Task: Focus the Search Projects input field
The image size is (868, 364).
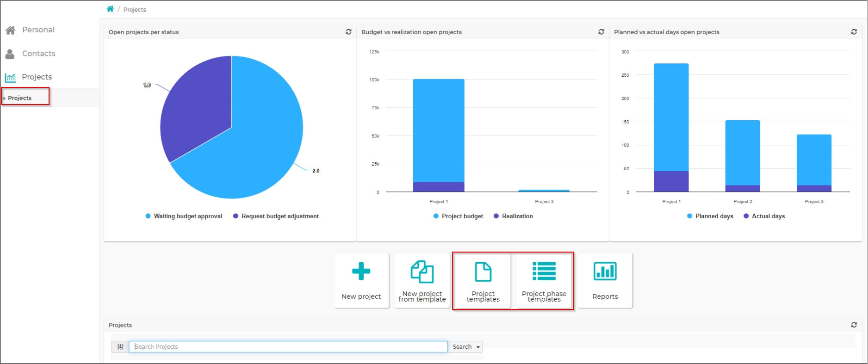Action: coord(288,347)
